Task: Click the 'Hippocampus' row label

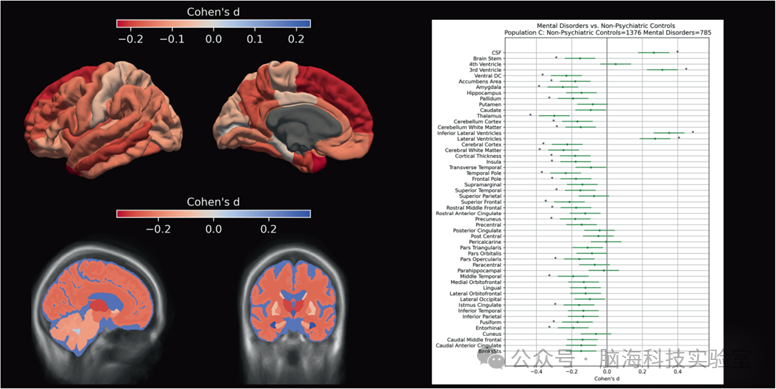Action: (x=485, y=93)
